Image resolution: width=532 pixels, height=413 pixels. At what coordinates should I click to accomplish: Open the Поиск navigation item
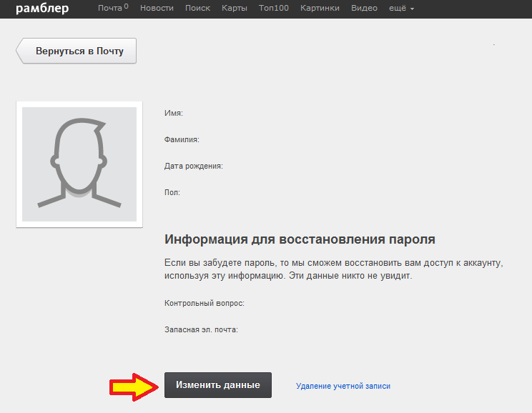pos(197,9)
